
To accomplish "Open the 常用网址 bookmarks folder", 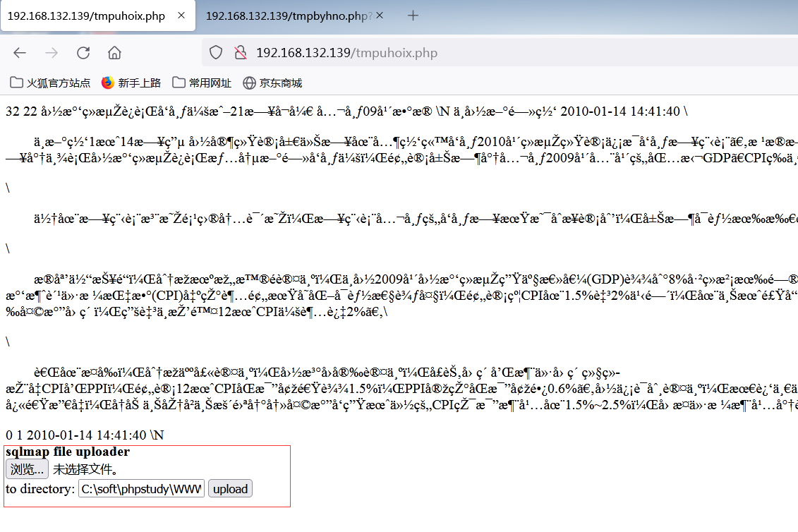I will tap(206, 82).
